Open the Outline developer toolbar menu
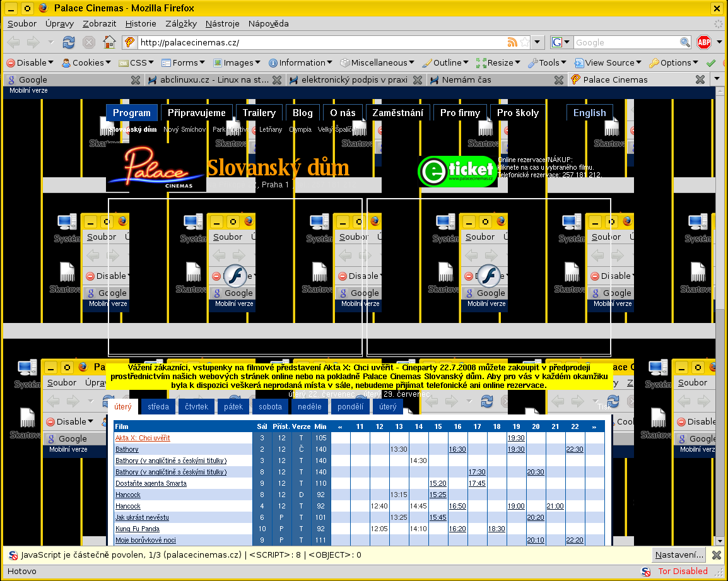Viewport: 728px width, 581px height. (445, 62)
